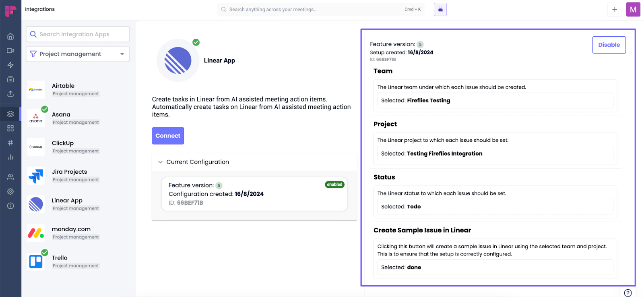Select ClickUp in the integrations list
The height and width of the screenshot is (297, 644).
point(78,147)
